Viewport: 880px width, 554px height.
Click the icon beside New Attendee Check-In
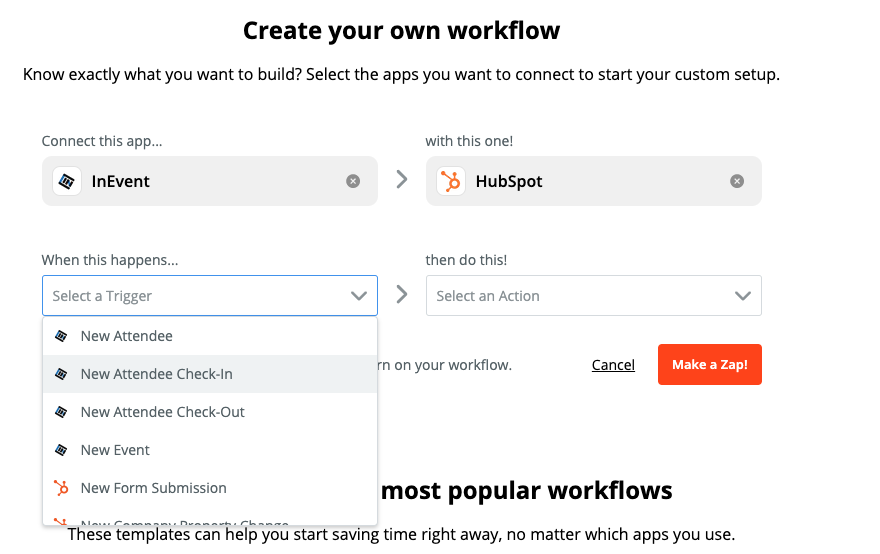(61, 374)
